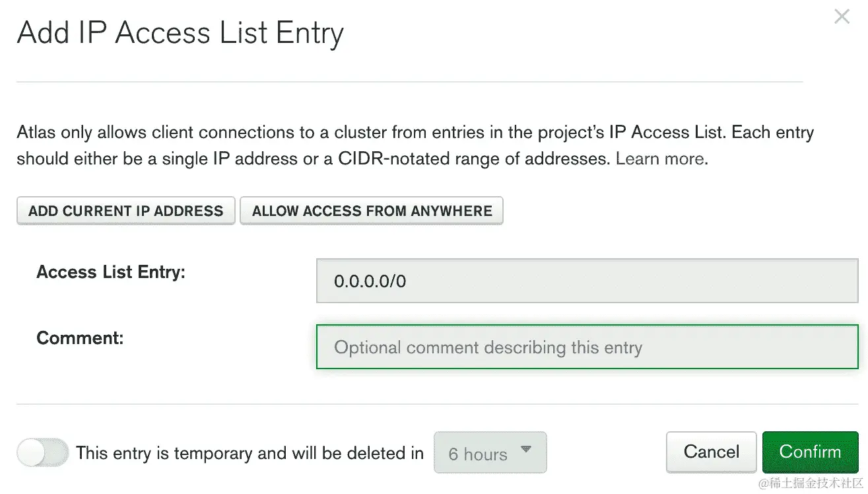This screenshot has width=868, height=494.
Task: Confirm the new IP access list entry
Action: (x=810, y=452)
